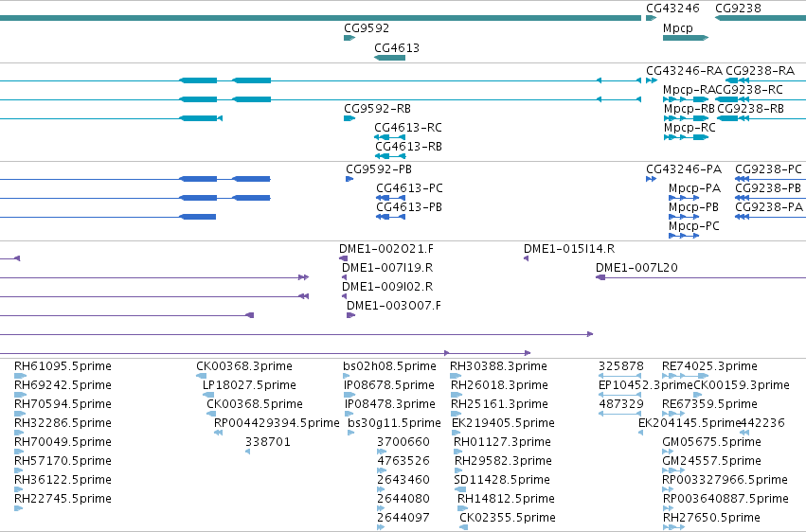
Task: Click the CG9238-RA transcript label
Action: pyautogui.click(x=761, y=70)
